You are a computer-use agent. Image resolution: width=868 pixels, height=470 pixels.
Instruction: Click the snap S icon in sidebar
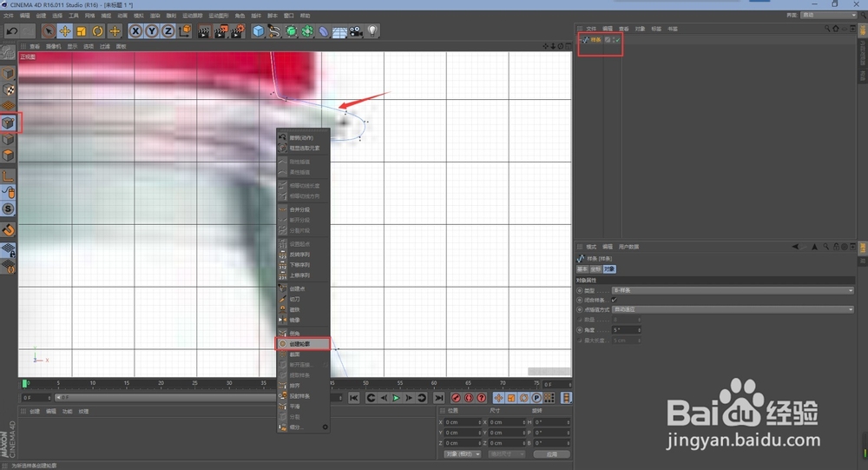click(8, 209)
